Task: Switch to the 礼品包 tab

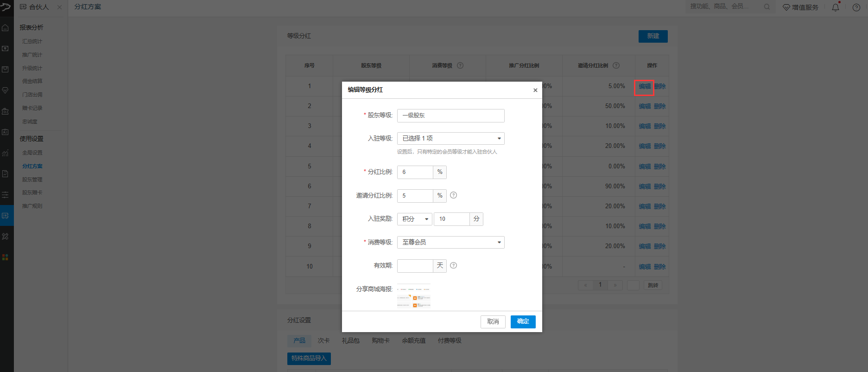Action: (x=351, y=341)
